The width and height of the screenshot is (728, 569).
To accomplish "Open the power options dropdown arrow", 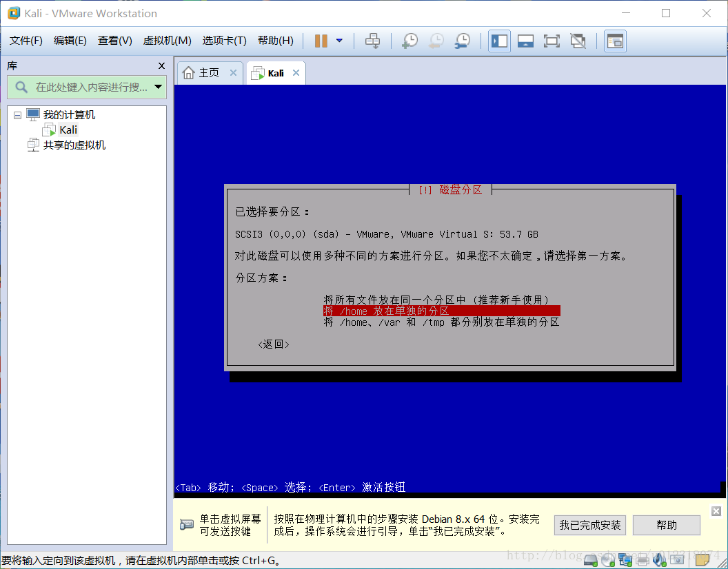I will tap(339, 41).
